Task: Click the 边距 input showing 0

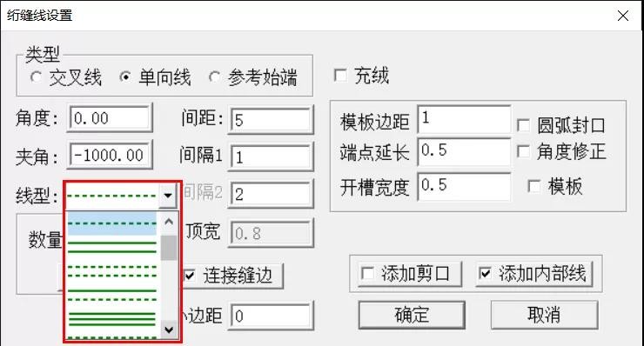Action: pyautogui.click(x=271, y=316)
